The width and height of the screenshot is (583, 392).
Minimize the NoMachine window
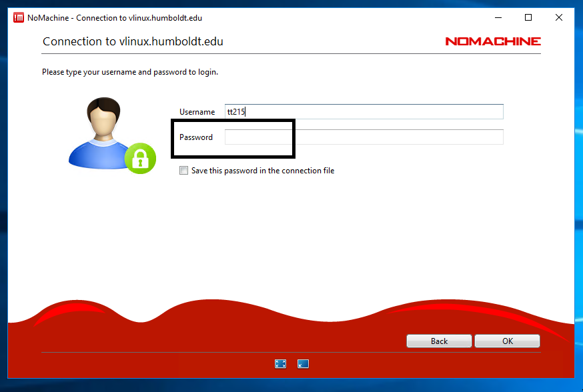point(498,17)
